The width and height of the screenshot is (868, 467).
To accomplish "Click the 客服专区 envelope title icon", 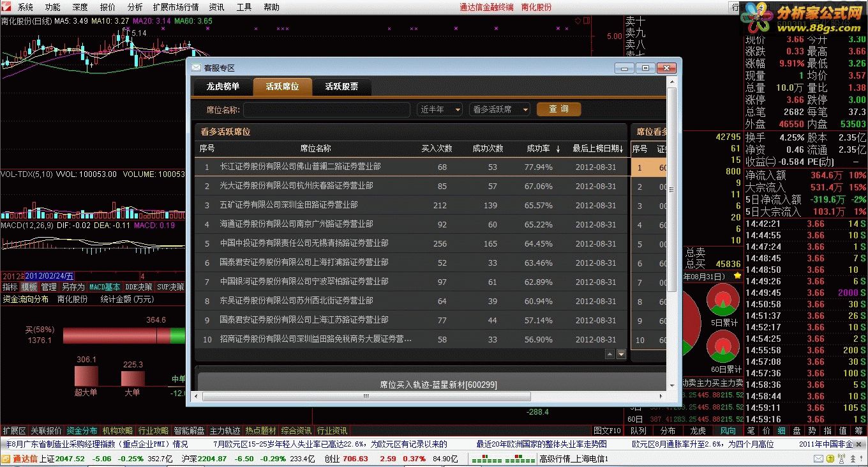I will point(196,68).
